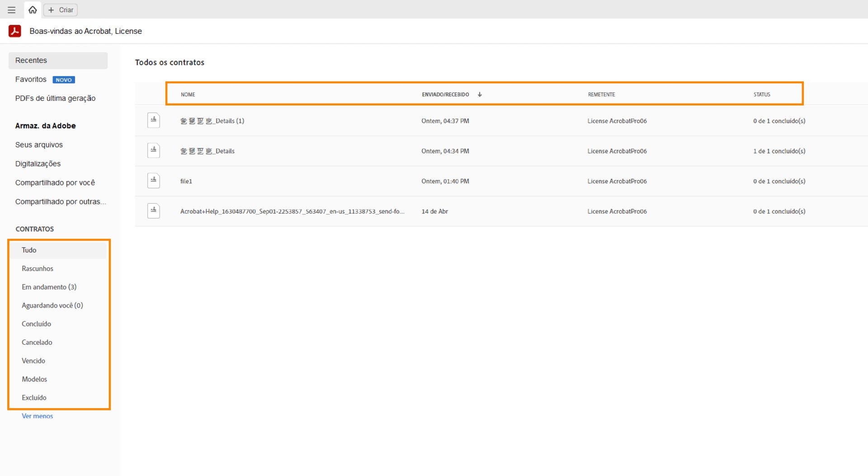The width and height of the screenshot is (868, 476).
Task: Click document icon for Acrobat+Help agreement
Action: [x=154, y=211]
